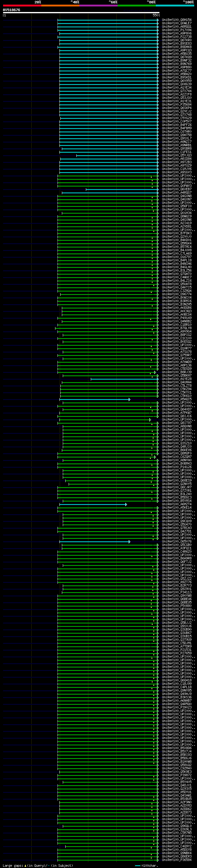Open hit UniRef100_Q8H154
This screenshot has height=868, width=197.
tap(177, 20)
